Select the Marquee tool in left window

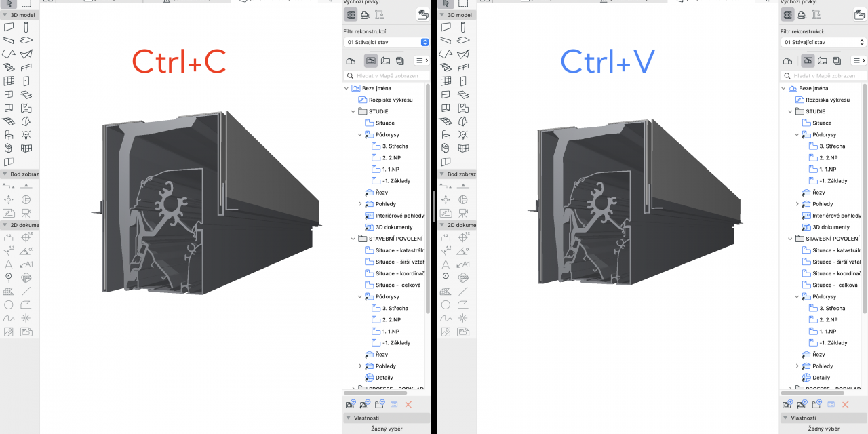pyautogui.click(x=26, y=3)
